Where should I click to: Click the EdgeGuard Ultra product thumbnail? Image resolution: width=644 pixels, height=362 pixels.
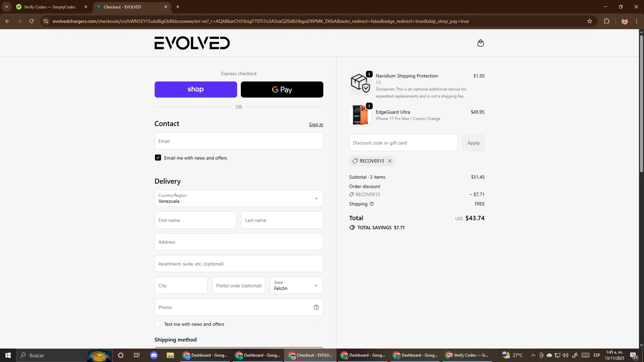click(360, 115)
